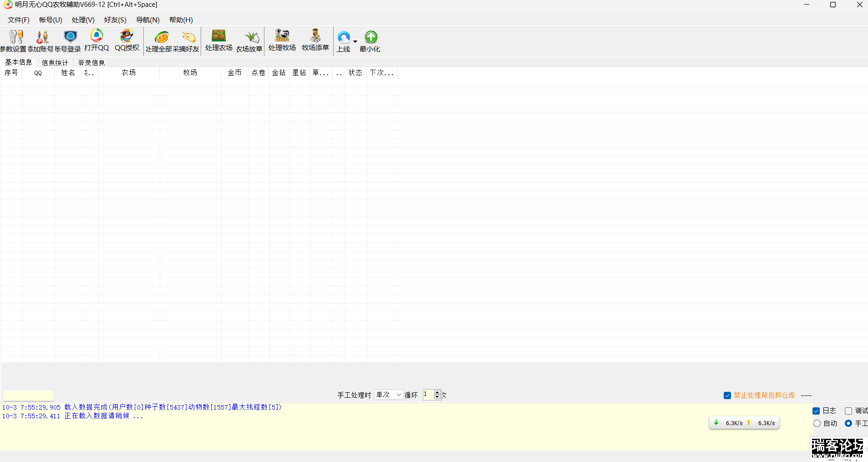Enable the 调试 checkbox
This screenshot has height=462, width=868.
848,411
